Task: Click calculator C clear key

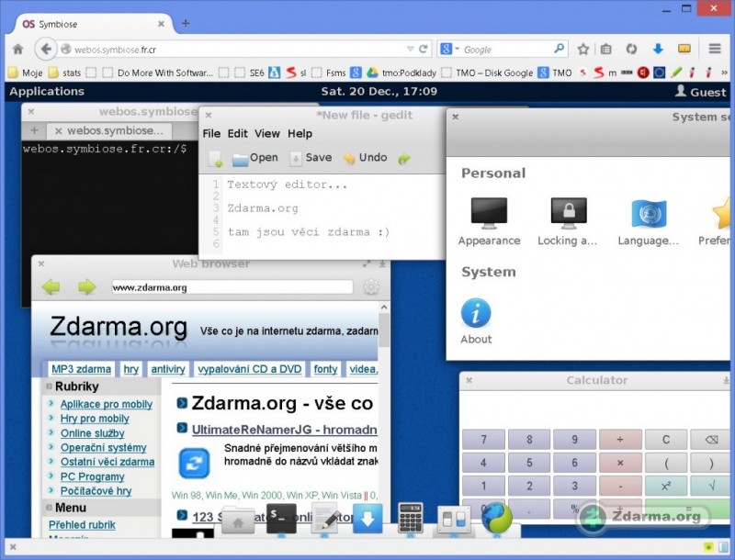Action: (x=665, y=439)
